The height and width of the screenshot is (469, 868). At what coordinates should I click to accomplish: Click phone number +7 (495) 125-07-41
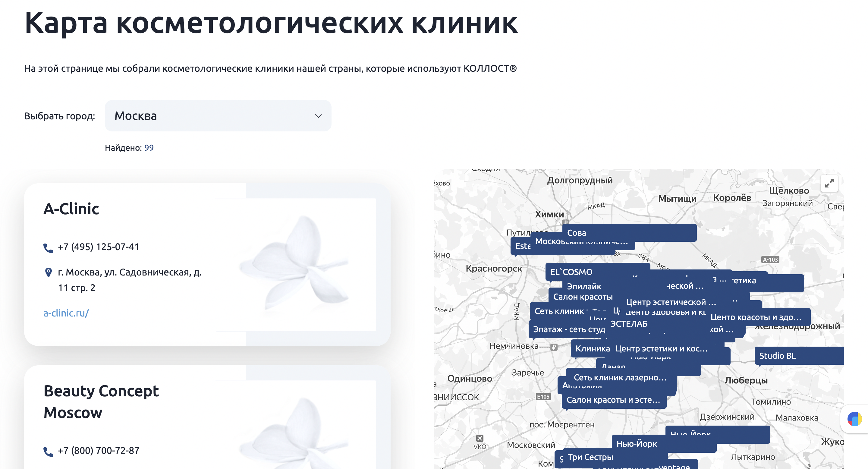coord(98,247)
